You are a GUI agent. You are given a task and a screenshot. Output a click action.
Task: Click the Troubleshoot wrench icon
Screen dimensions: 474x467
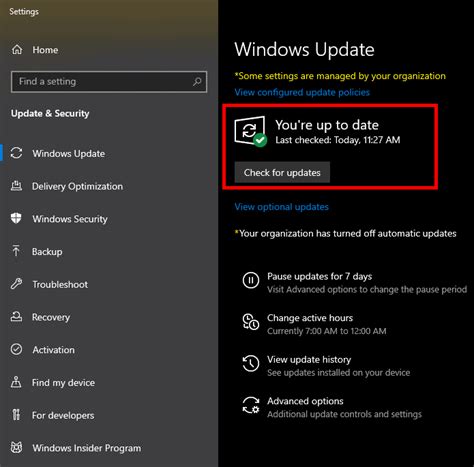coord(16,284)
